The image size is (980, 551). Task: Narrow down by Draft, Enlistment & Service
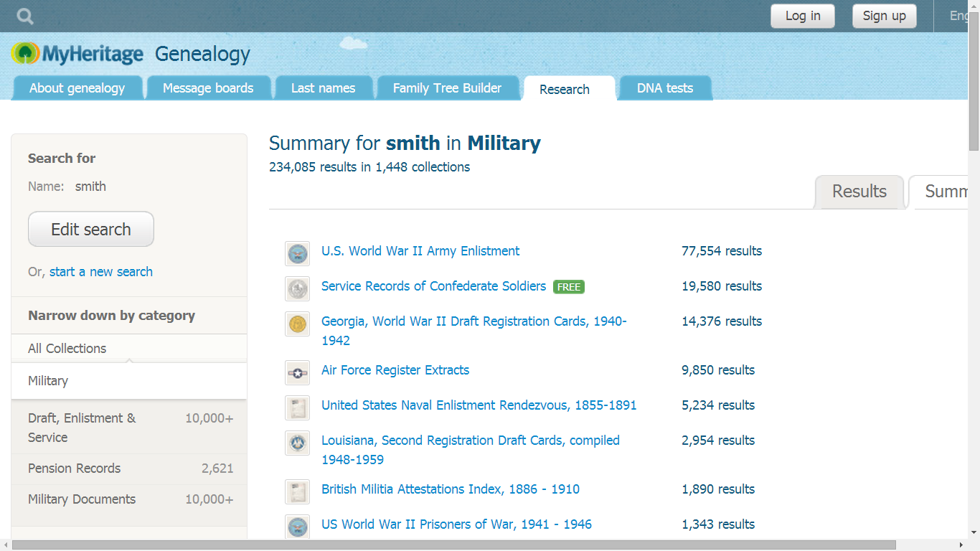point(129,428)
